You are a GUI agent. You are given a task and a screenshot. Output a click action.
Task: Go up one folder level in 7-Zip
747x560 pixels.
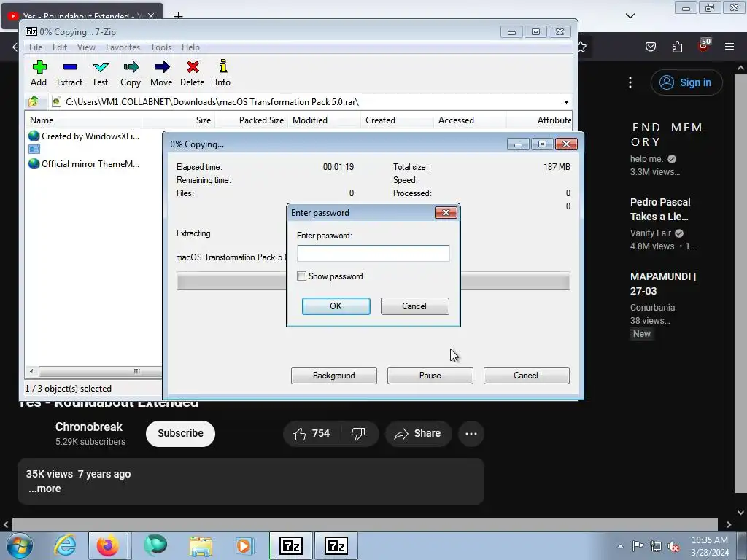coord(34,101)
